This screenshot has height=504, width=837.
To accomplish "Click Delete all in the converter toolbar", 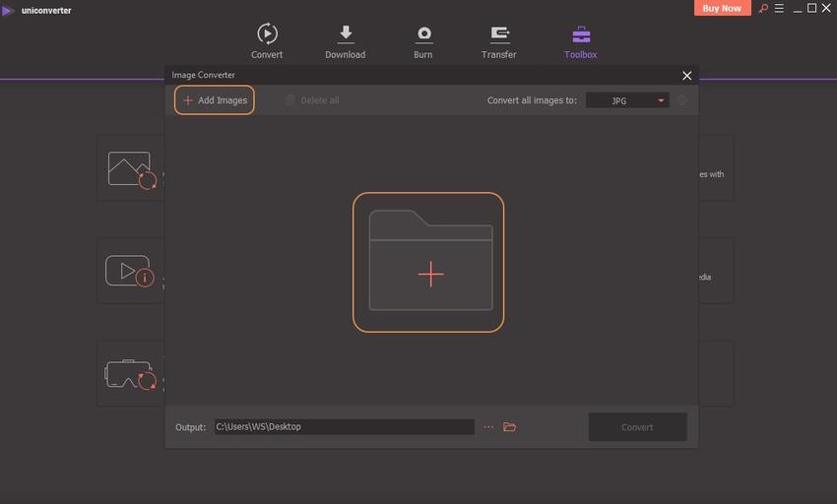I will click(x=312, y=100).
